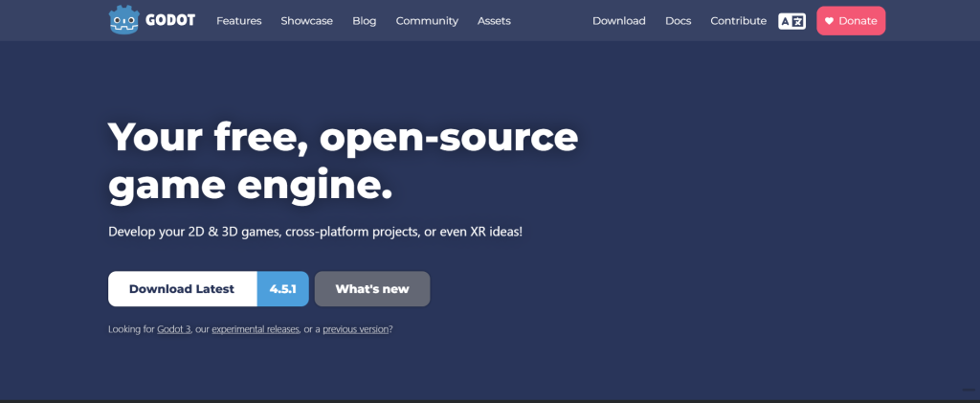The width and height of the screenshot is (980, 403).
Task: Open the Download page in navbar
Action: click(x=619, y=21)
